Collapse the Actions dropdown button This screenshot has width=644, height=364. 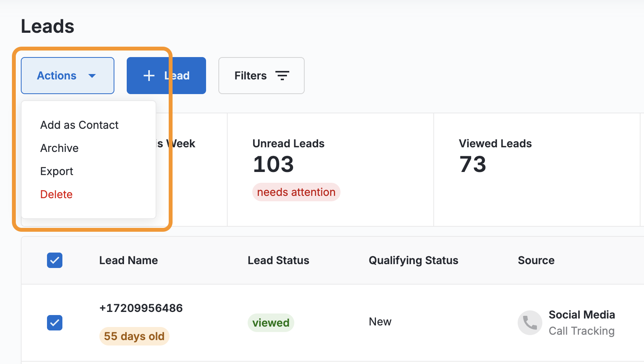coord(67,76)
